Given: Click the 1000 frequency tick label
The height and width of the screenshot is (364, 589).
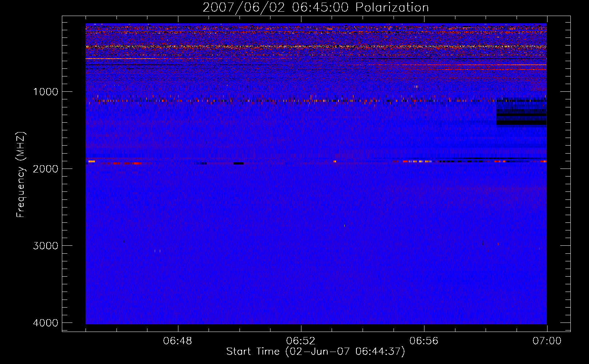Looking at the screenshot, I should click(46, 92).
